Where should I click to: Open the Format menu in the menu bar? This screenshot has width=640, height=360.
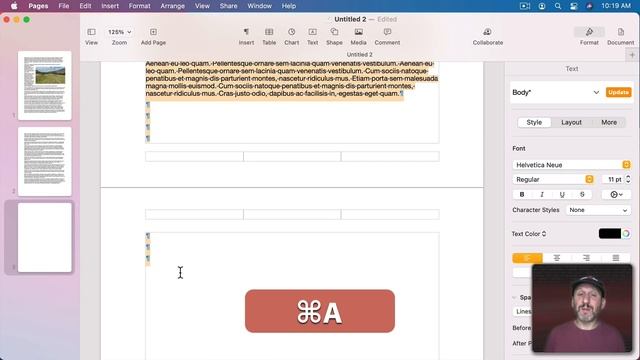coord(140,6)
